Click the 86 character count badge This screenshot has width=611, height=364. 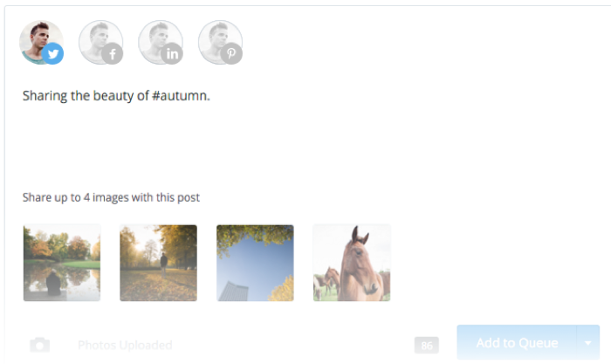point(427,346)
